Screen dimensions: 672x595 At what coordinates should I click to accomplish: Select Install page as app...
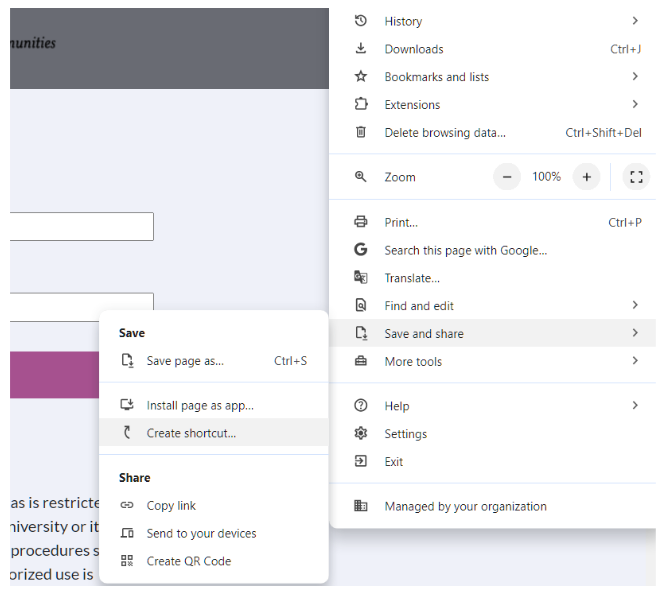(200, 405)
